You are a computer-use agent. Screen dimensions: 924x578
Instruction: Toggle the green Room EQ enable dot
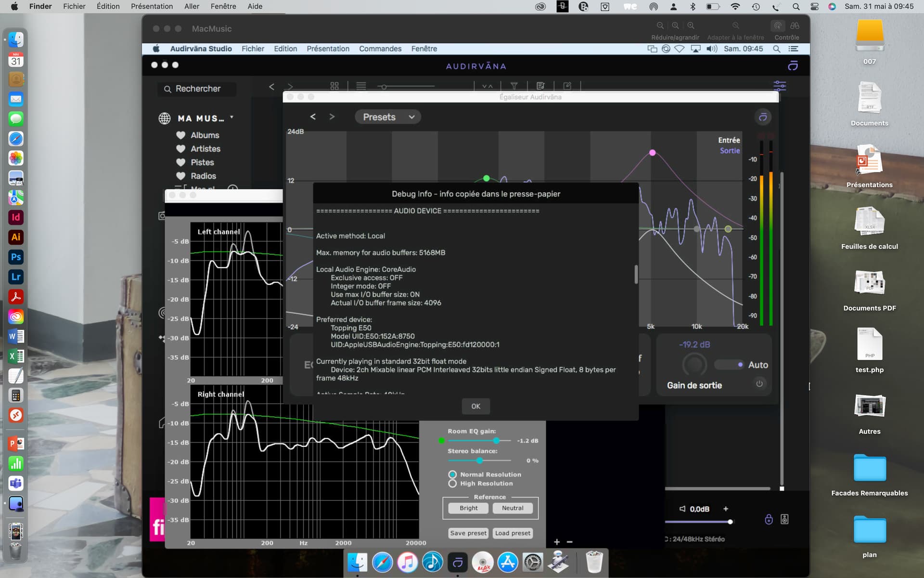[x=441, y=441]
